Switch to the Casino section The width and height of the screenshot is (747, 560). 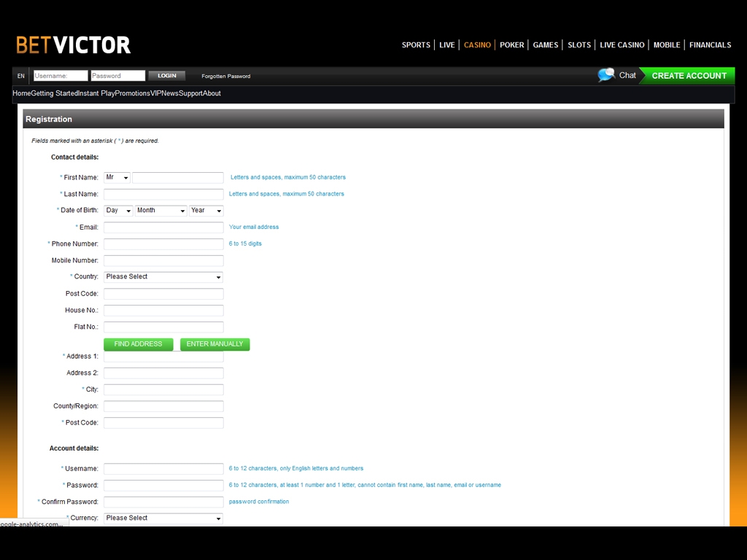pos(477,45)
